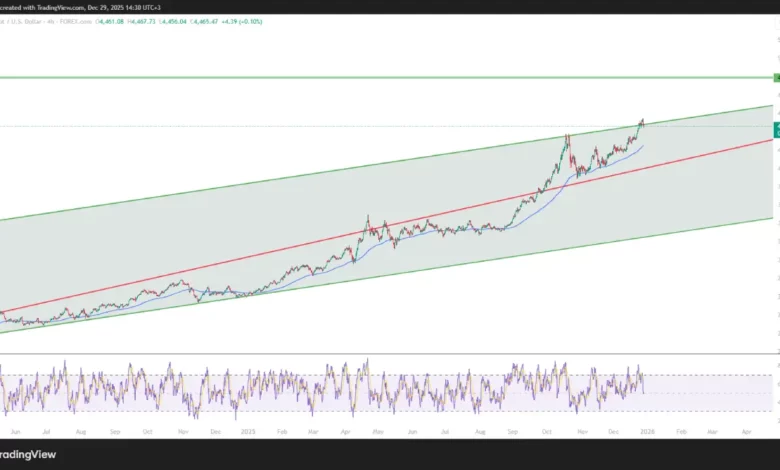Click the October 2025 candlestick peak
This screenshot has width=780, height=470.
point(567,137)
